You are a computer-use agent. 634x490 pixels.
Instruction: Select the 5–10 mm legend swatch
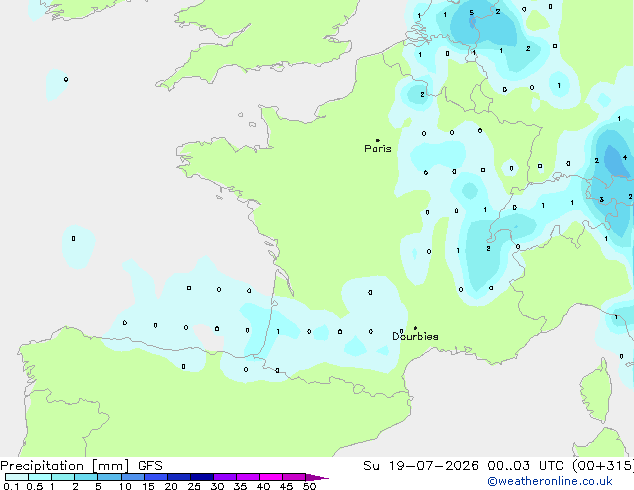pos(109,477)
